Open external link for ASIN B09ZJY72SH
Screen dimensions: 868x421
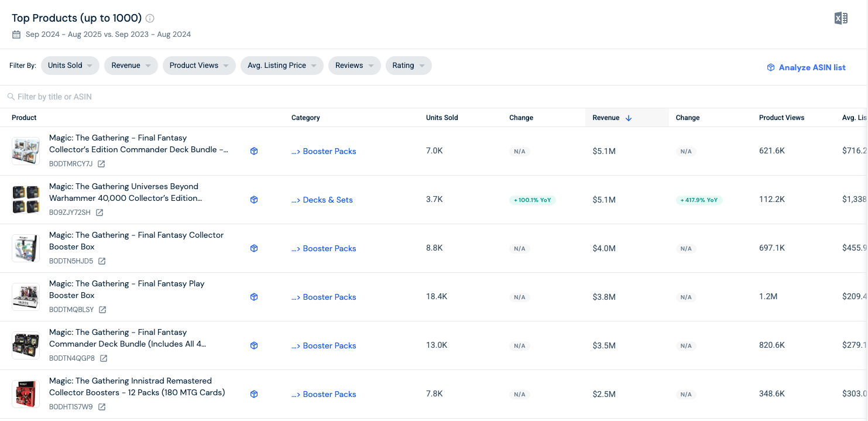click(100, 213)
